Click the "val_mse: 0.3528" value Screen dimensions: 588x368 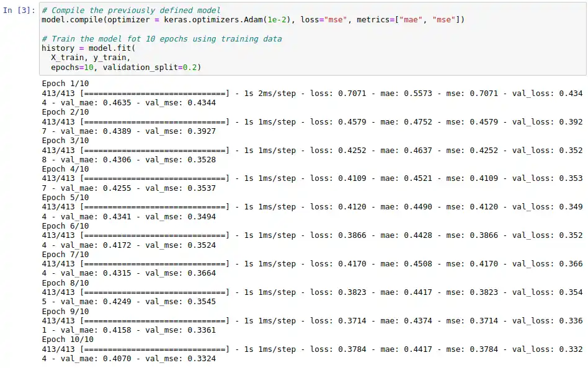point(180,159)
